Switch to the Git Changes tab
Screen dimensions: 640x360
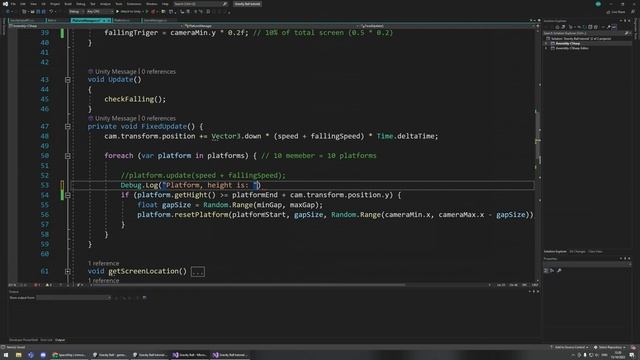pos(577,251)
